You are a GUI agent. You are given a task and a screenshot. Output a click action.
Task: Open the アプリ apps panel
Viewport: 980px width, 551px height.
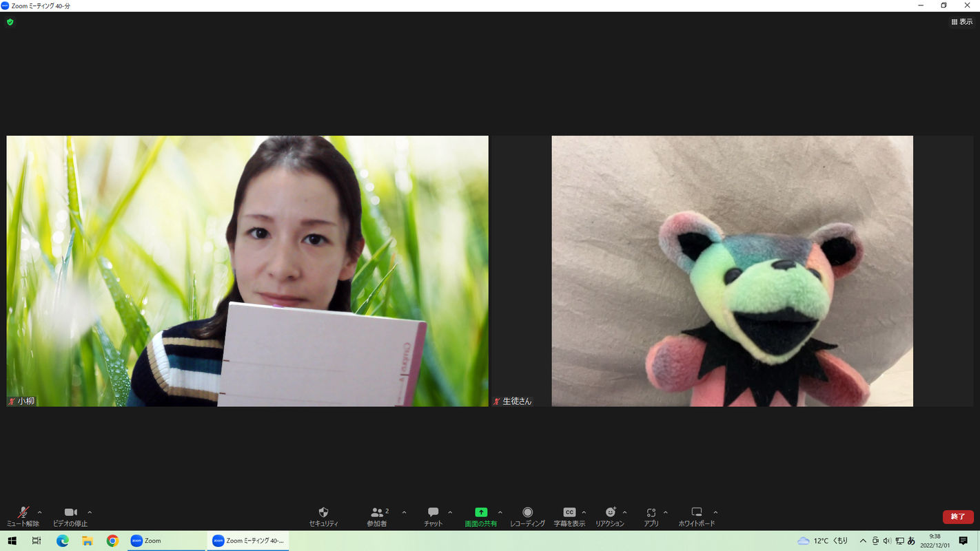(x=651, y=517)
